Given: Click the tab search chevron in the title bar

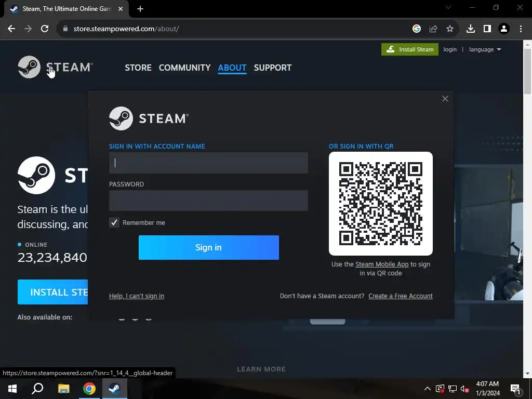Looking at the screenshot, I should [x=448, y=7].
